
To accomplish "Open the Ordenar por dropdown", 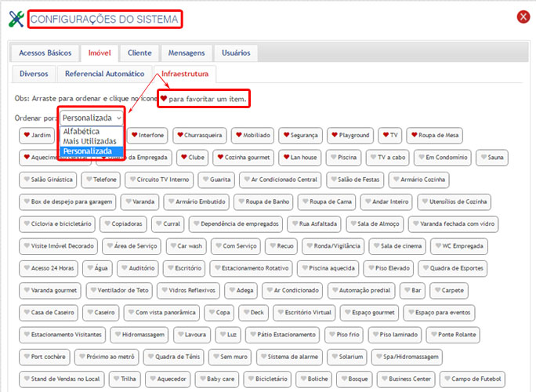I will pyautogui.click(x=91, y=117).
